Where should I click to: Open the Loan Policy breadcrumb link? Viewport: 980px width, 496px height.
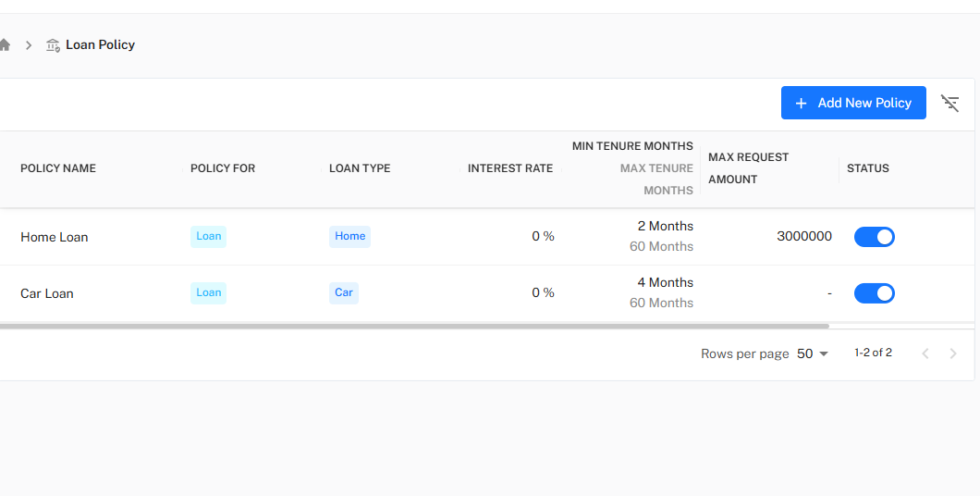coord(100,44)
